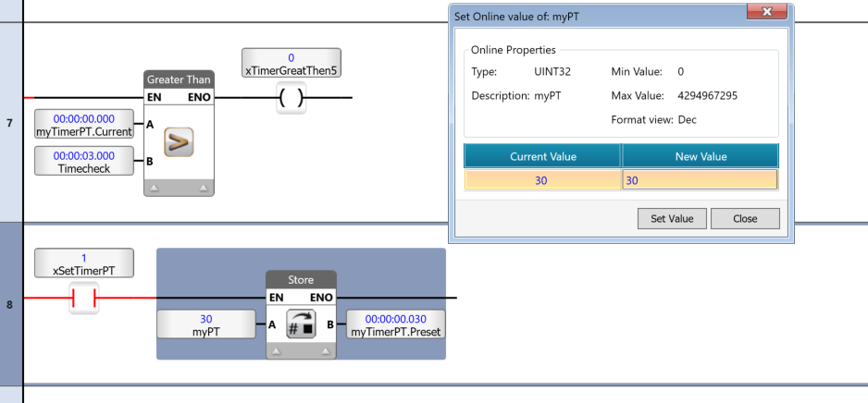Click the Current Value column header
Viewport: 868px width, 403px height.
(542, 156)
